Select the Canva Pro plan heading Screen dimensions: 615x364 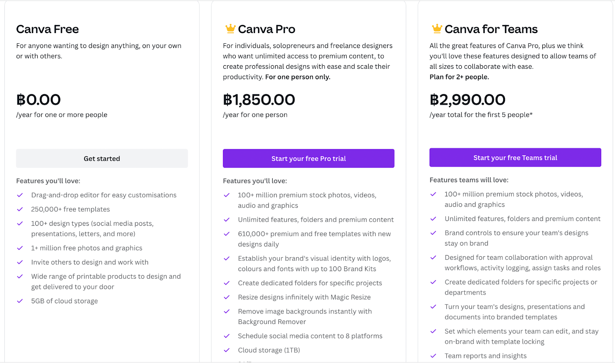pos(266,29)
